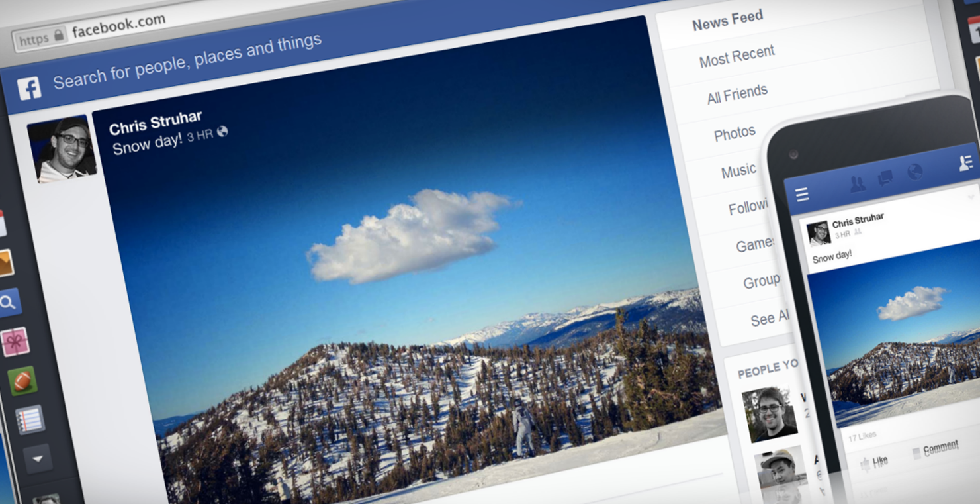Select All Friends feed filter

[737, 95]
